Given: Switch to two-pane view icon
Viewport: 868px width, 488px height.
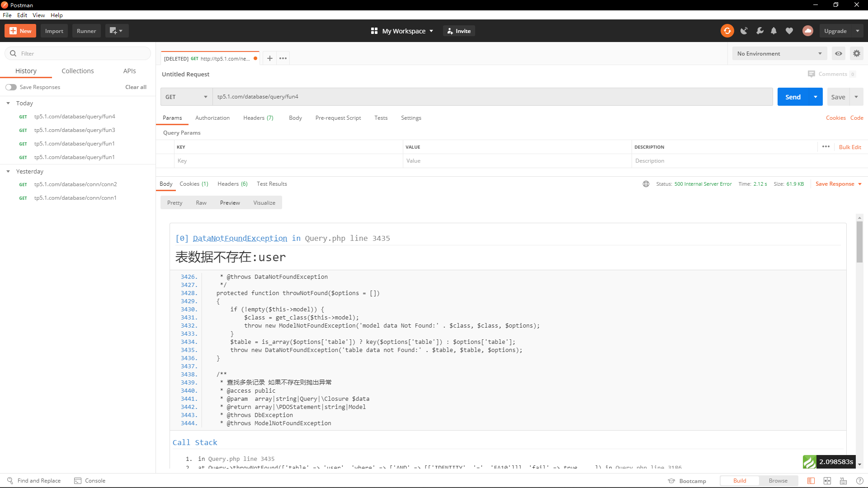Looking at the screenshot, I should pos(827,481).
